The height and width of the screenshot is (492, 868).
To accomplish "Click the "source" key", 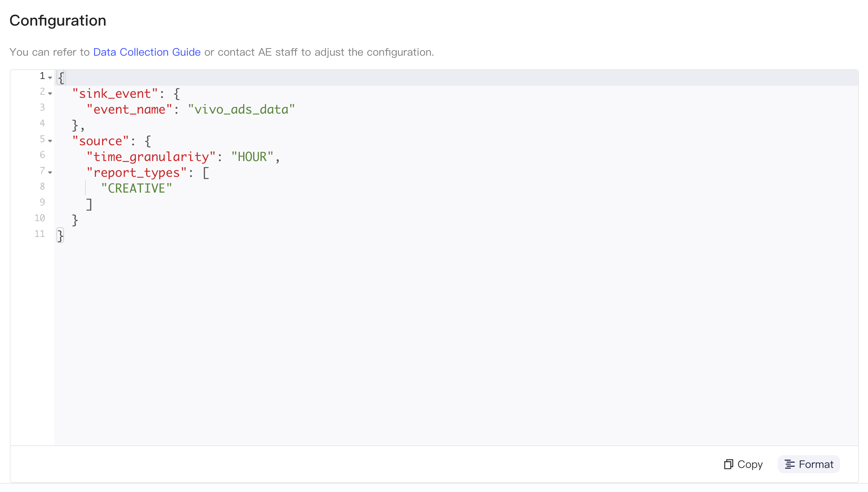I will [x=101, y=141].
